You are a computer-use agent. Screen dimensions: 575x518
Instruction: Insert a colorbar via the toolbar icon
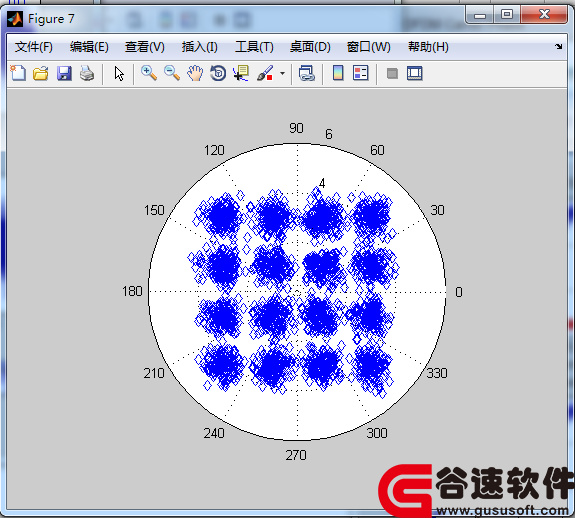pyautogui.click(x=338, y=73)
